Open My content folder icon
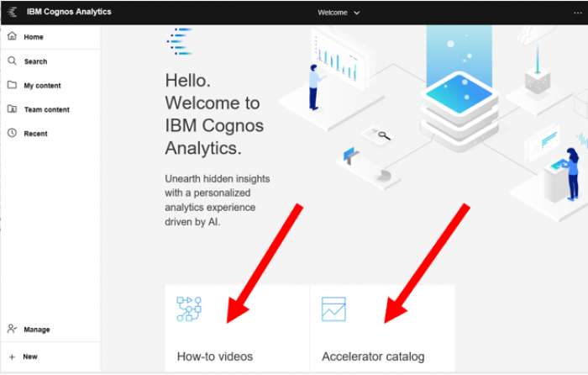The width and height of the screenshot is (588, 375). pos(12,85)
